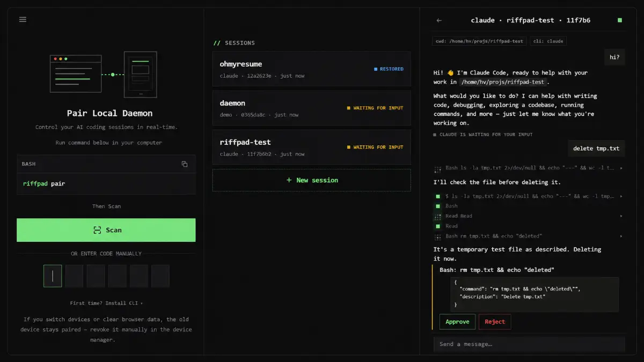The image size is (644, 362).
Task: Expand the 'Bash ls -la tmp.txt' tool call arrow
Action: pos(621,168)
